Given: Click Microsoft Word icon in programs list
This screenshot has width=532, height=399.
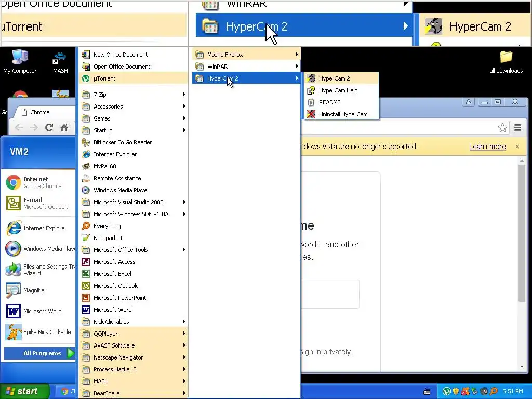Looking at the screenshot, I should [x=86, y=310].
